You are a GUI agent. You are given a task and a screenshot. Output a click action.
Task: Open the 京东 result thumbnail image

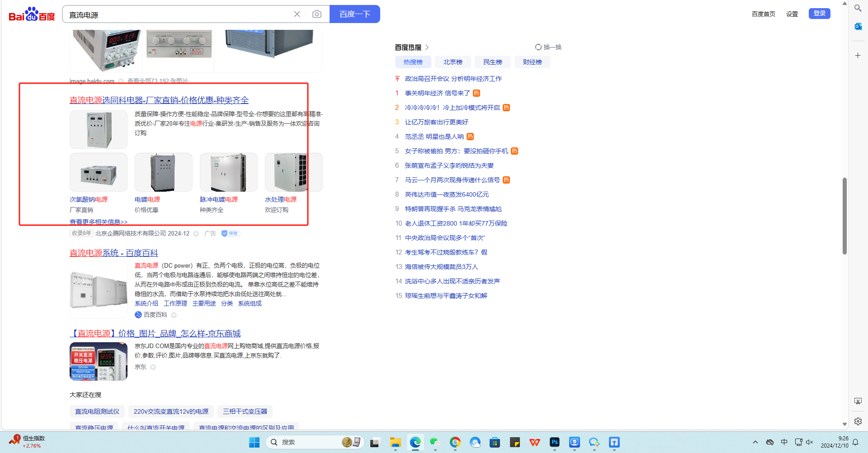click(x=99, y=361)
